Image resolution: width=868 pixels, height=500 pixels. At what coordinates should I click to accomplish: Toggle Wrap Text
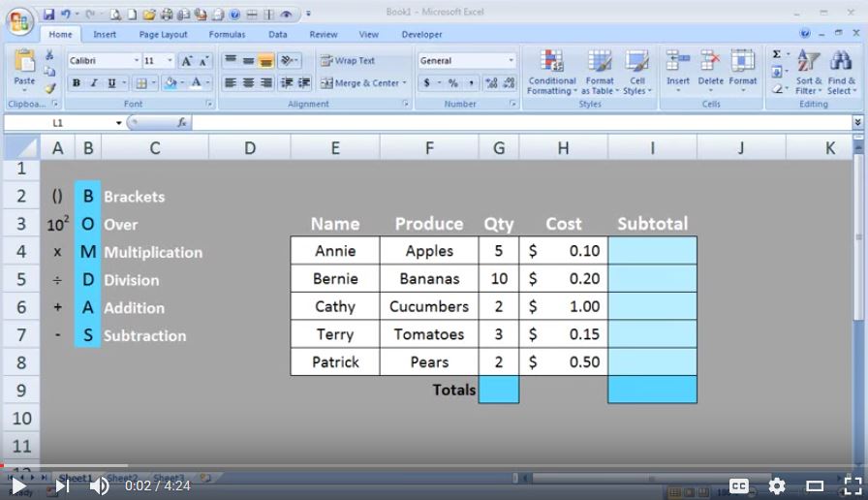[x=348, y=60]
